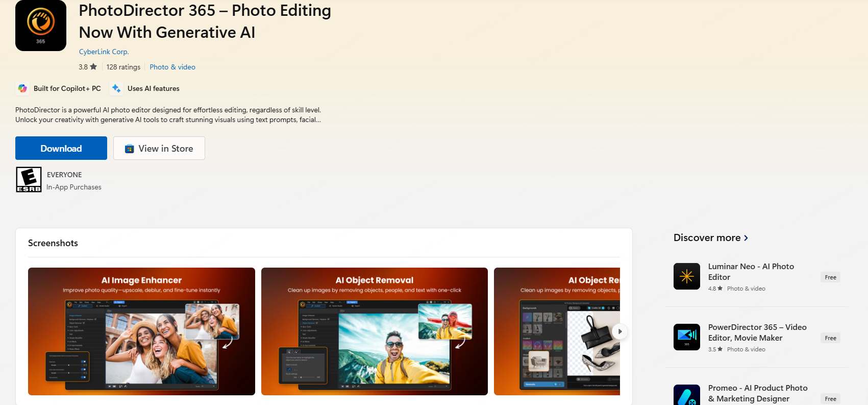Click the star rating beside 3.8

click(93, 67)
